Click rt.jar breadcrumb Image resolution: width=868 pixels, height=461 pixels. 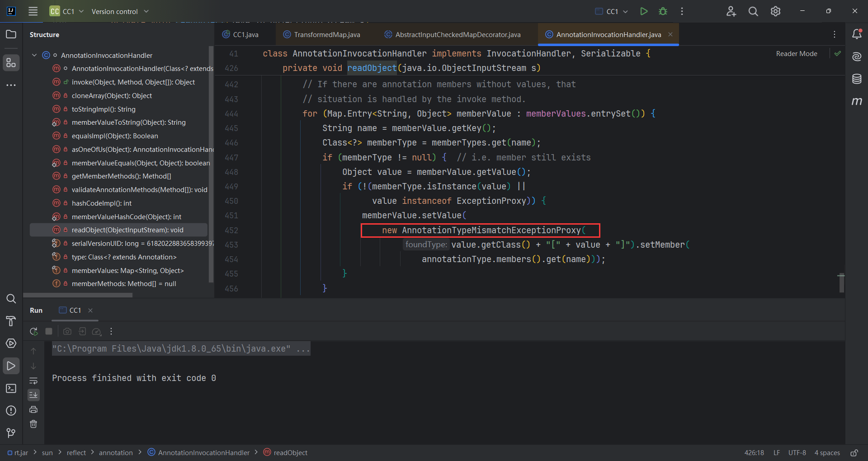pyautogui.click(x=18, y=453)
